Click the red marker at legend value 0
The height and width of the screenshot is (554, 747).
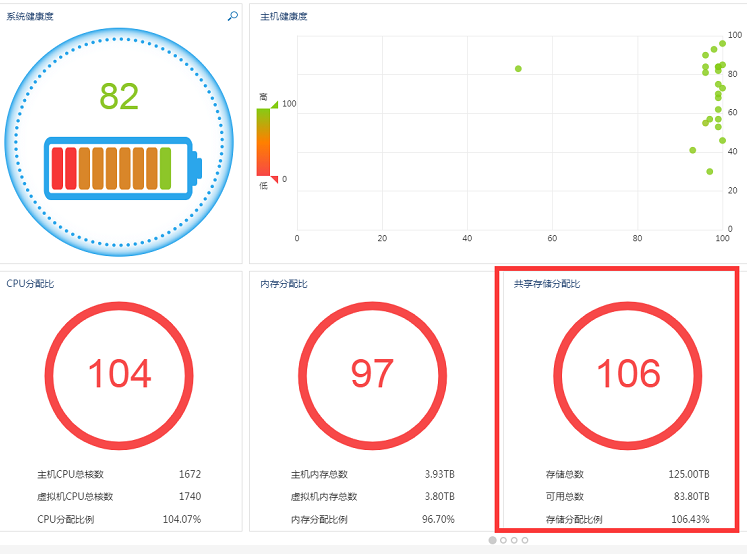274,179
